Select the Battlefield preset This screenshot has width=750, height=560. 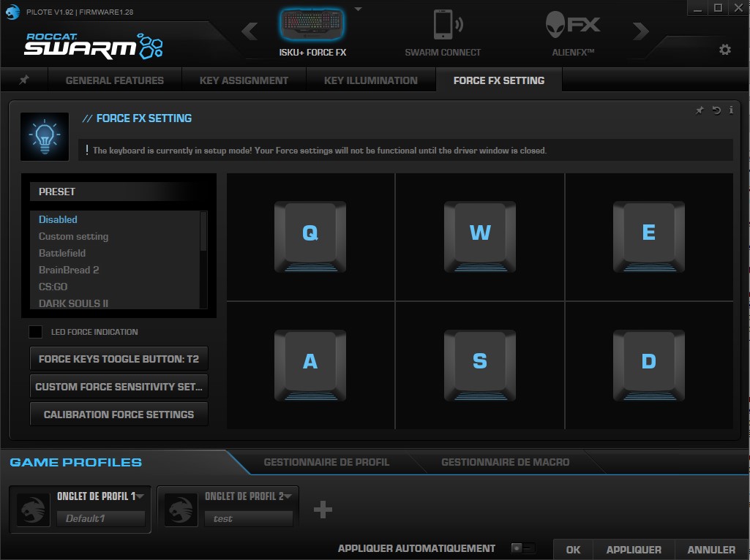(x=62, y=253)
